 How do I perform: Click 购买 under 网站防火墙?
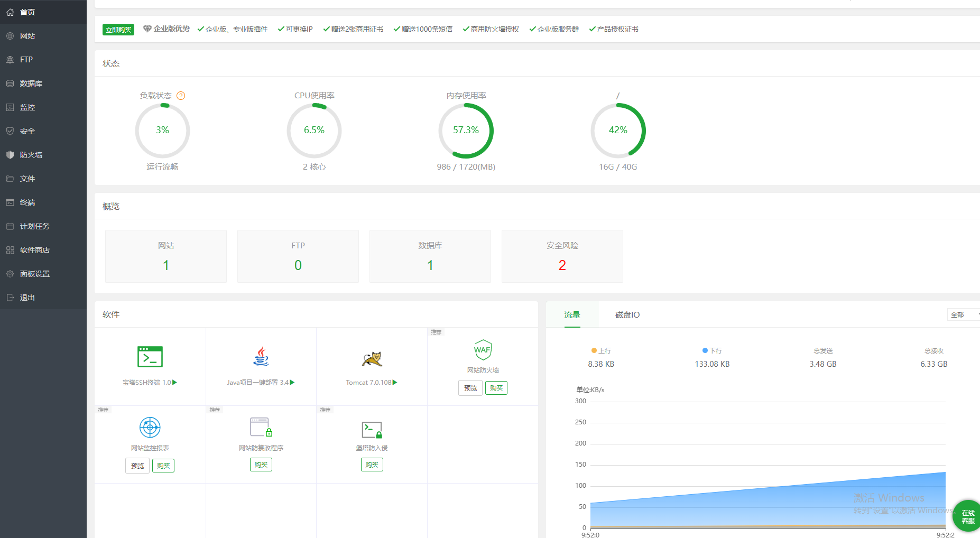pyautogui.click(x=496, y=388)
